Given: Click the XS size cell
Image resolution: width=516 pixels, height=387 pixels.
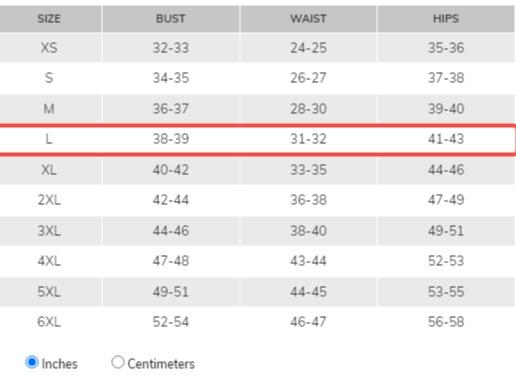Looking at the screenshot, I should pos(49,48).
